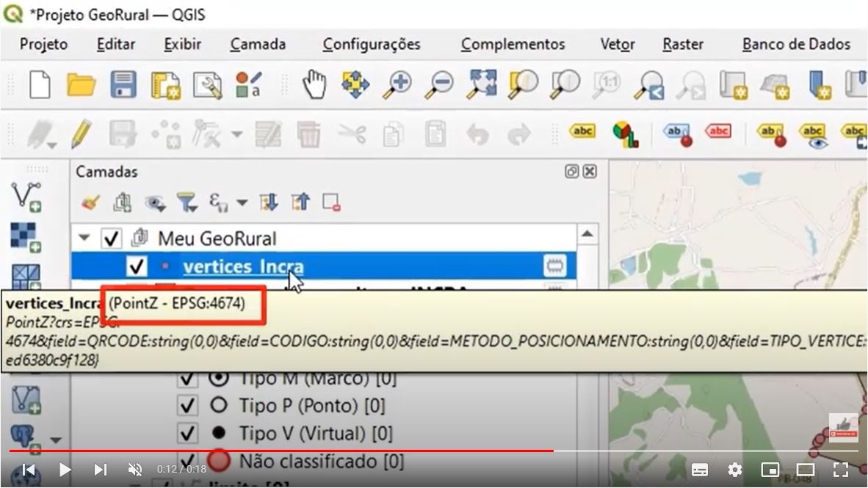Click the zoom full extent icon
This screenshot has height=488, width=868.
click(x=481, y=84)
